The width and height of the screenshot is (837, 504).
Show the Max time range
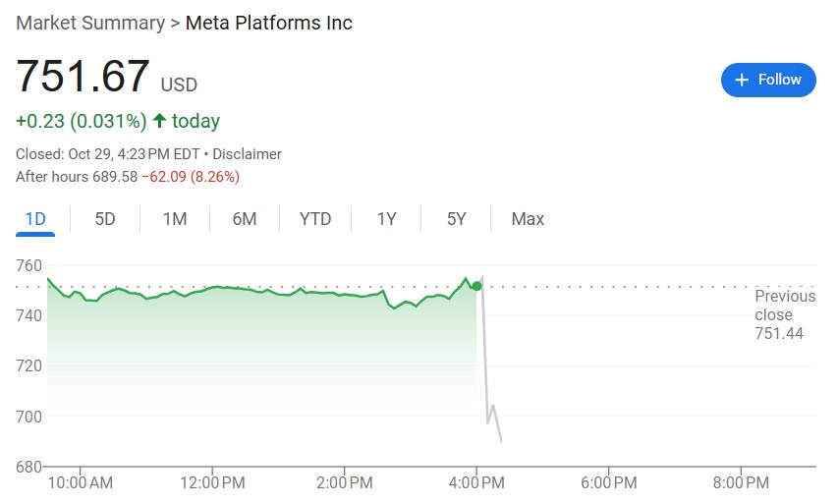click(528, 219)
